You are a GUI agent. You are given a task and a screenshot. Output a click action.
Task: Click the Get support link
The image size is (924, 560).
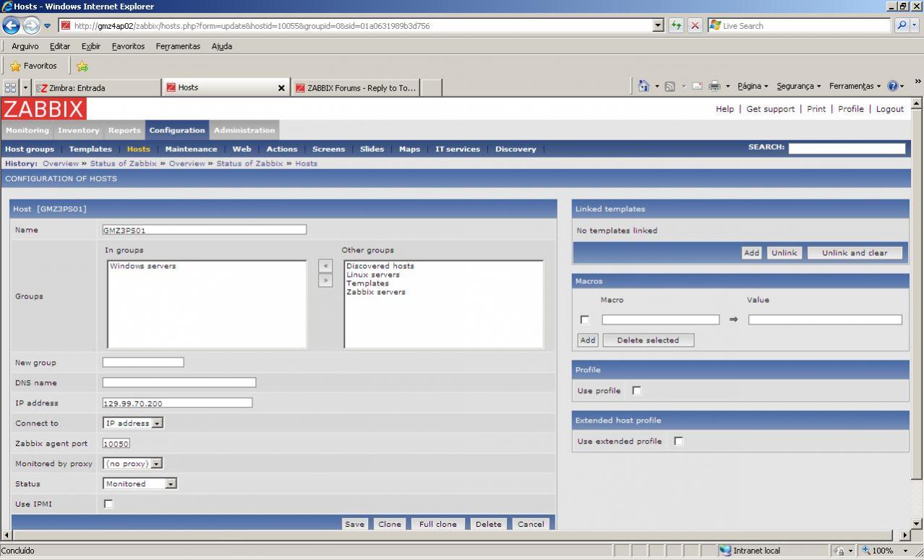point(770,109)
